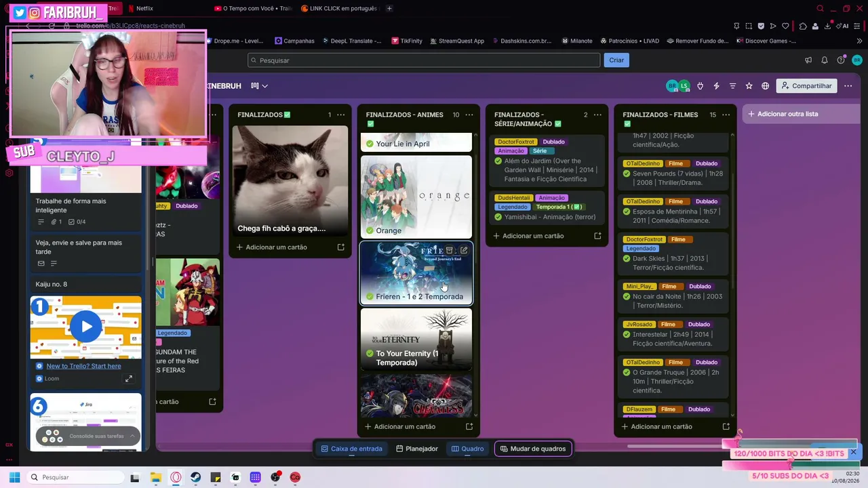Open the Kaiju no. 8 inbox card

click(x=85, y=284)
